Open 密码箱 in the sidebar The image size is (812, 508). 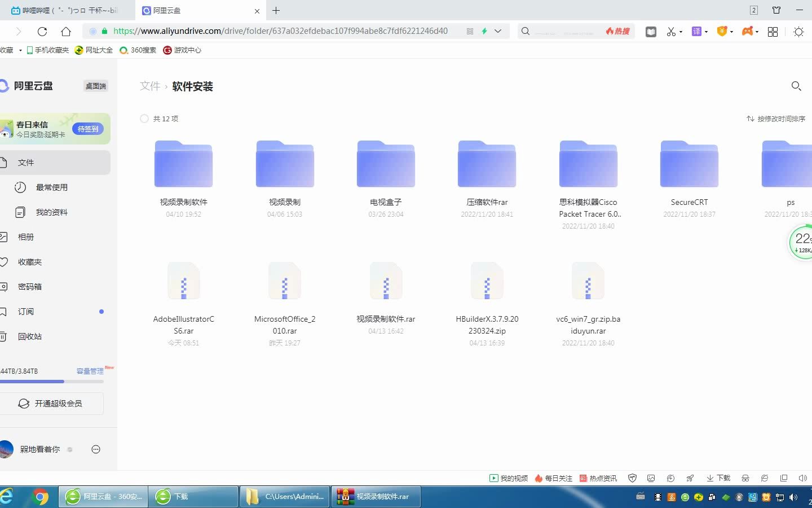point(55,287)
